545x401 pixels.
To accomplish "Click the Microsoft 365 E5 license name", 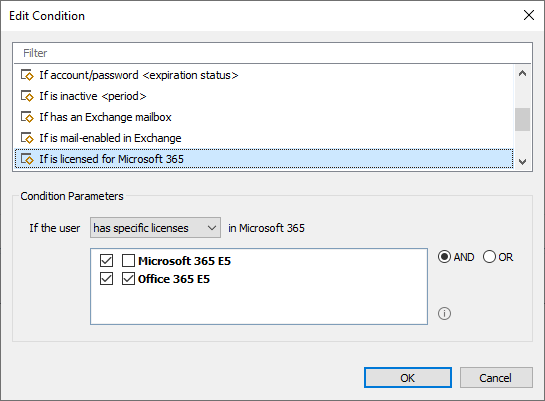I will pyautogui.click(x=184, y=261).
